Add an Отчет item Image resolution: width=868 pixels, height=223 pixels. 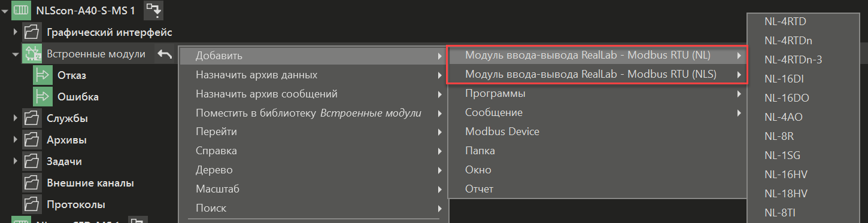tap(597, 189)
